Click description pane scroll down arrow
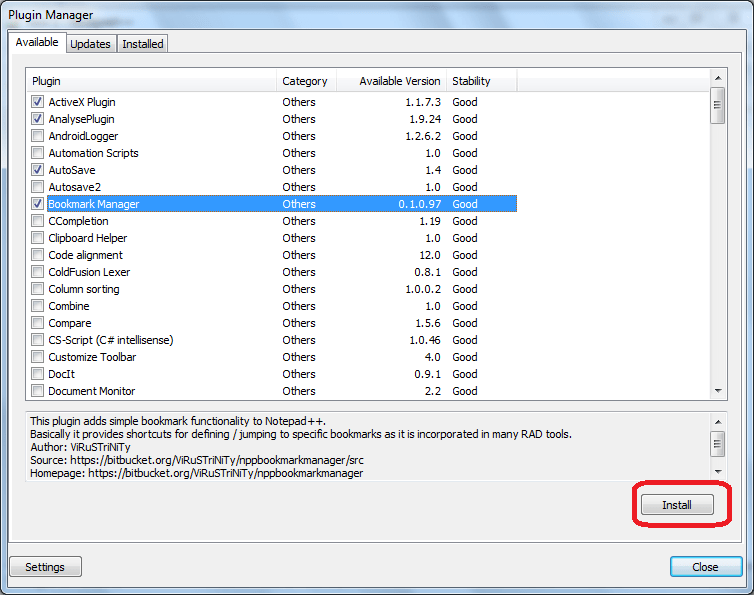Image resolution: width=754 pixels, height=595 pixels. coord(717,471)
